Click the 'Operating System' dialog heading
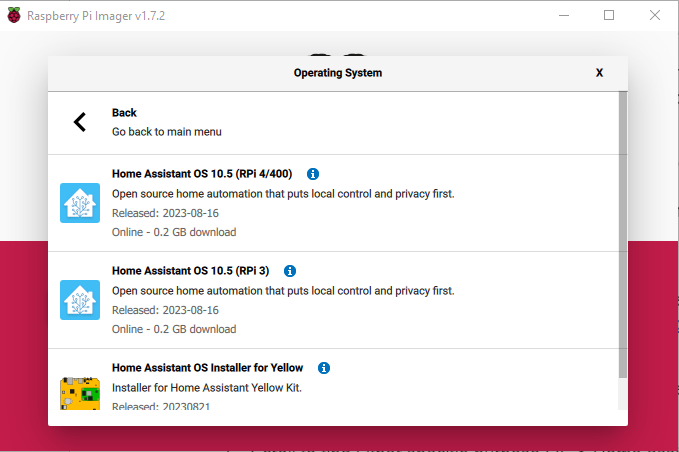The image size is (679, 452). (x=338, y=73)
